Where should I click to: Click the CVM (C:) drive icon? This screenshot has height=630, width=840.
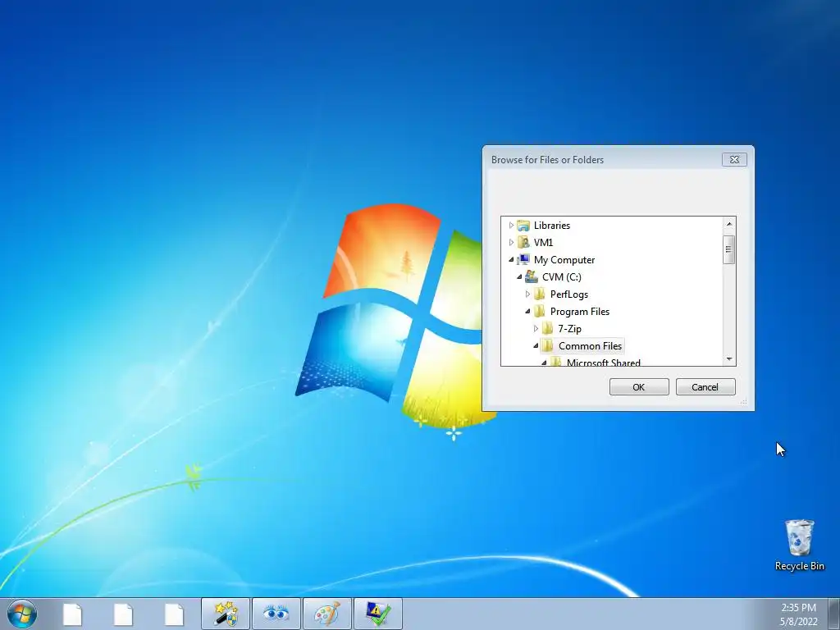coord(532,277)
